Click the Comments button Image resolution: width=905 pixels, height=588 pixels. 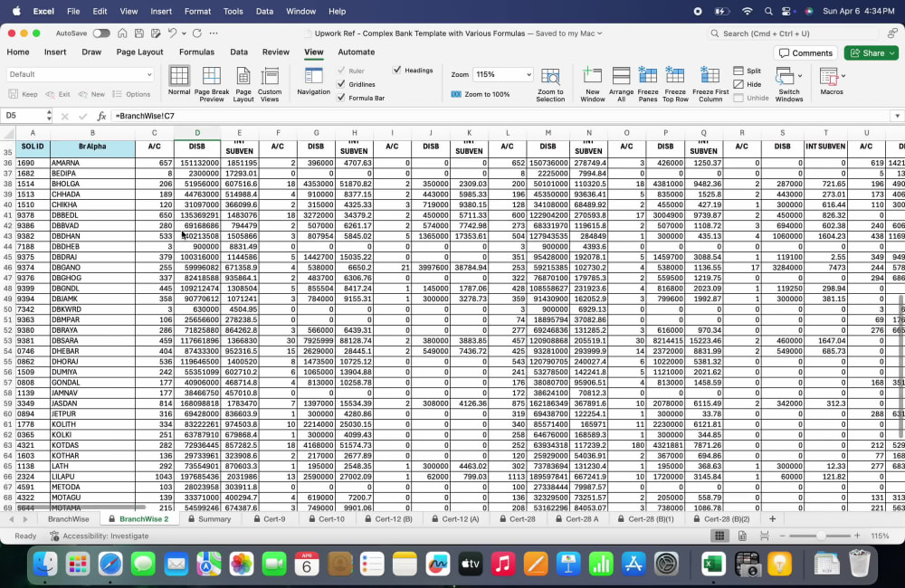pos(805,53)
